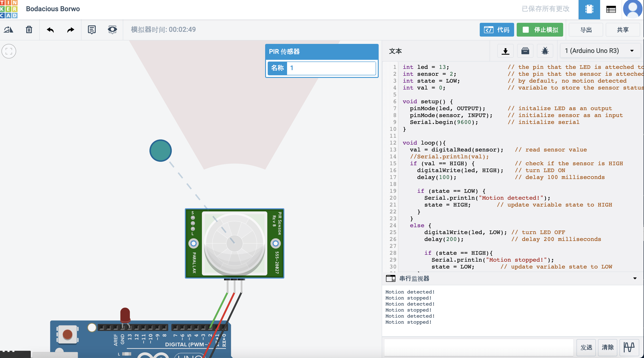Edit the PIR sensor name field
This screenshot has height=358, width=644.
coord(331,68)
